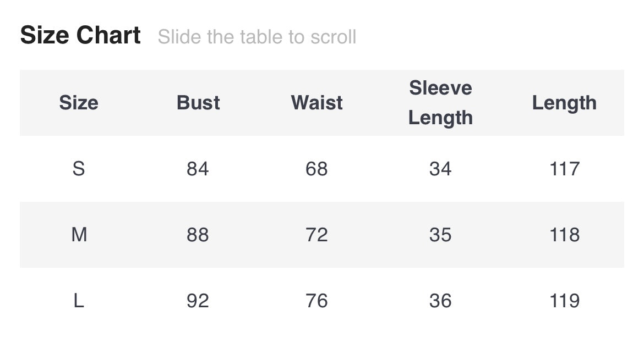Screen dimensions: 644x343
Task: Click bust value 84 for size S
Action: click(198, 169)
